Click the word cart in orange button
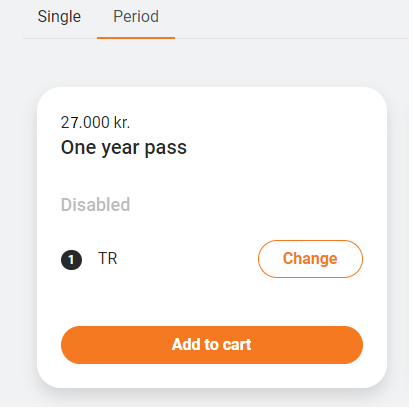414x411 pixels. [237, 345]
